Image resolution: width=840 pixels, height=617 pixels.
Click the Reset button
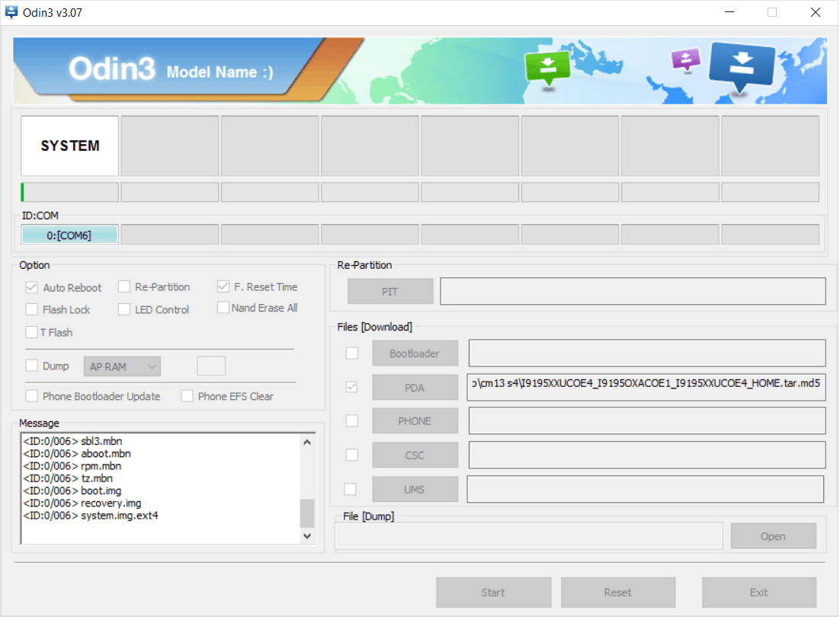coord(618,593)
